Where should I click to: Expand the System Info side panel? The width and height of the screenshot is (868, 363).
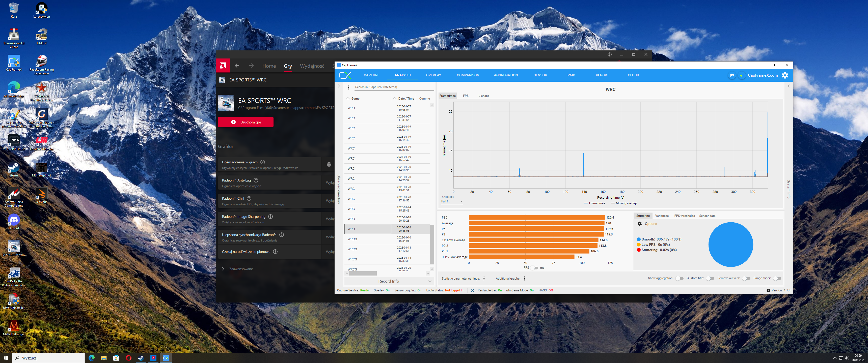point(788,86)
